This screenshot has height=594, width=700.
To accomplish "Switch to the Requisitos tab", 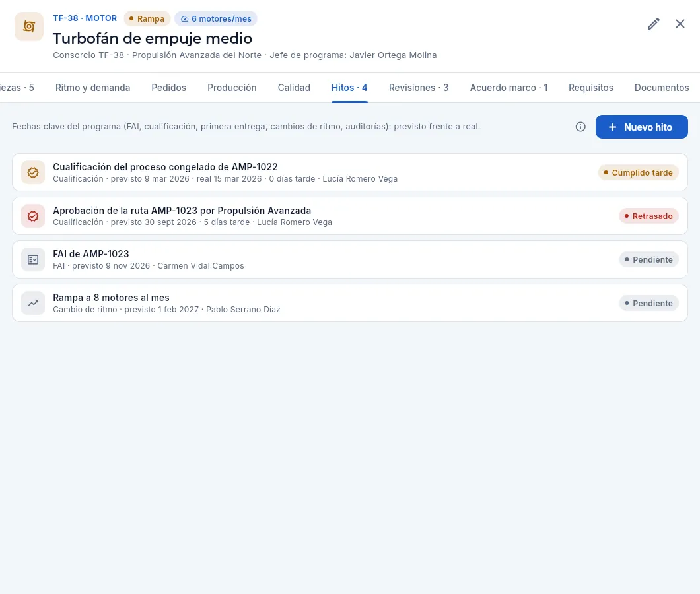I will click(x=590, y=88).
